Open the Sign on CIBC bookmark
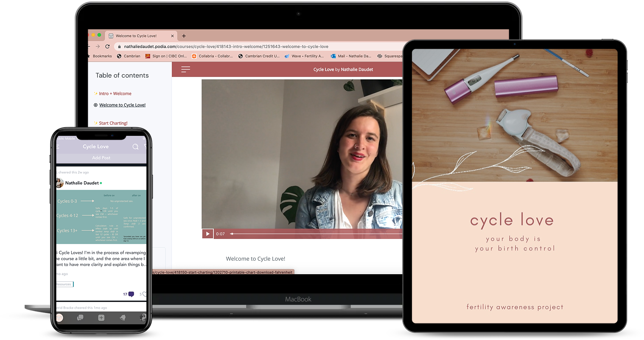Image resolution: width=644 pixels, height=340 pixels. pos(166,56)
